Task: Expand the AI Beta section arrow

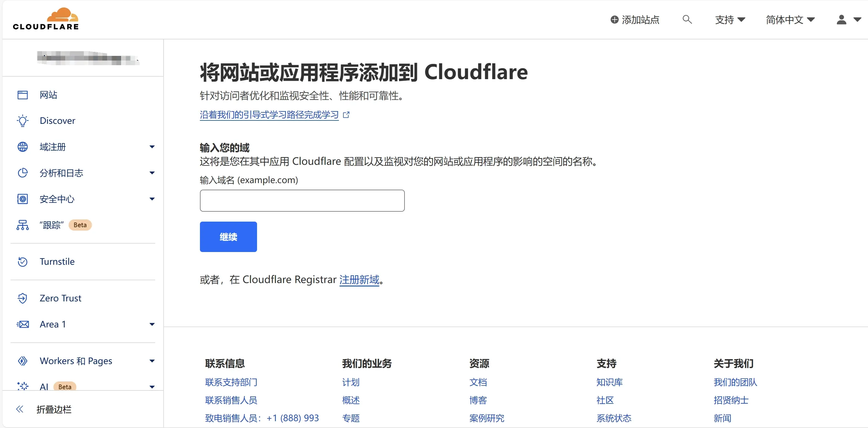Action: pos(152,387)
